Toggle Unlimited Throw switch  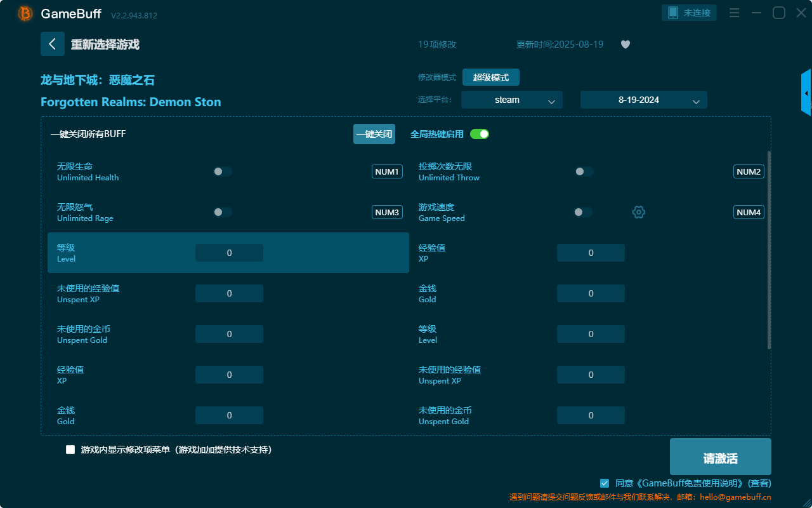584,171
